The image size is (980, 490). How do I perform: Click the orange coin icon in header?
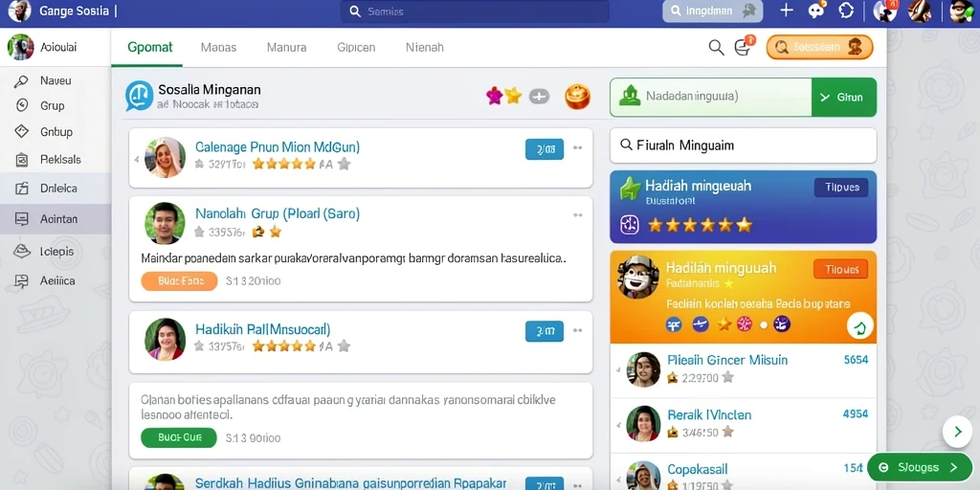[x=577, y=97]
